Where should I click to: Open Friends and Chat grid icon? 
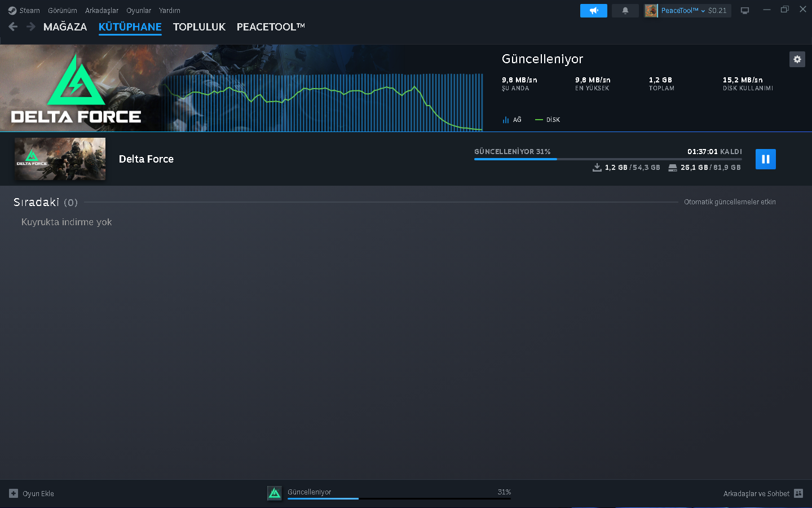point(798,493)
